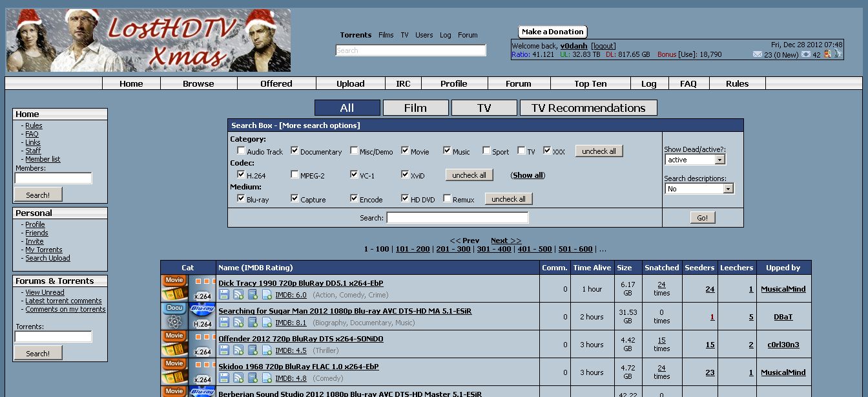Open FAQ in main navigation bar
868x397 pixels.
click(x=688, y=83)
